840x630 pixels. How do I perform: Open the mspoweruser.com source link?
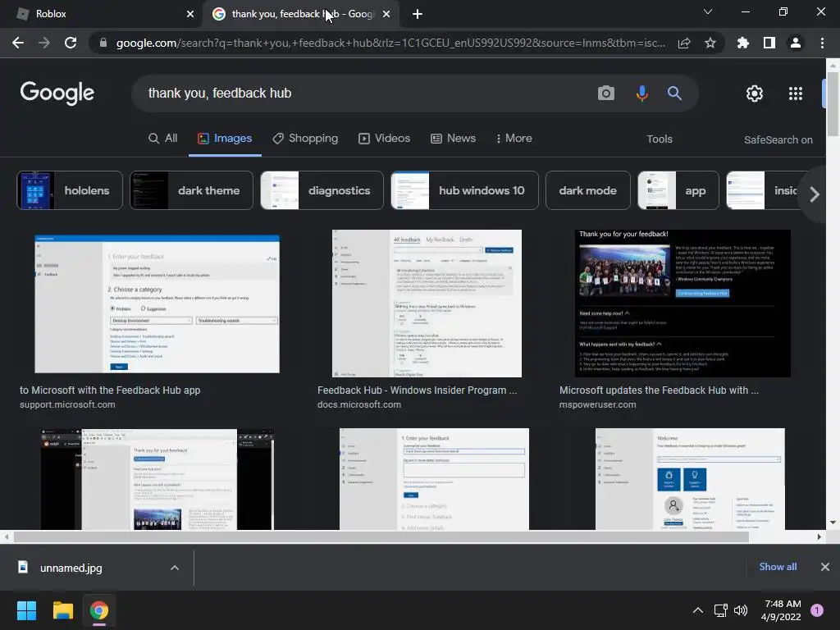point(598,404)
